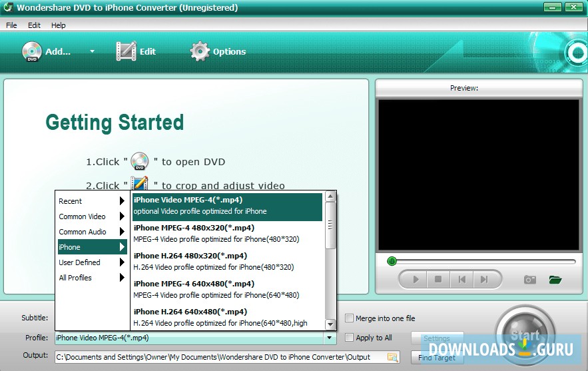Viewport: 588px width, 371px height.
Task: Take a snapshot with camera icon
Action: (x=530, y=280)
